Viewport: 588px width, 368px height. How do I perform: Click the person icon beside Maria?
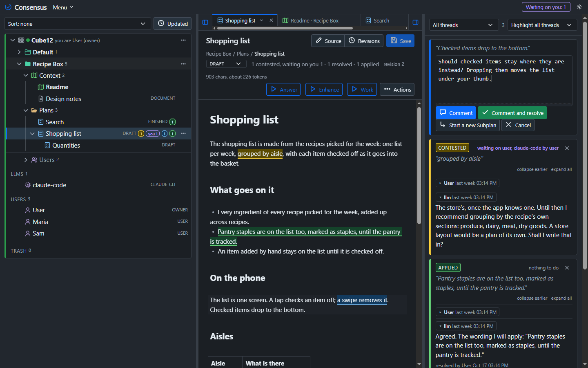28,222
